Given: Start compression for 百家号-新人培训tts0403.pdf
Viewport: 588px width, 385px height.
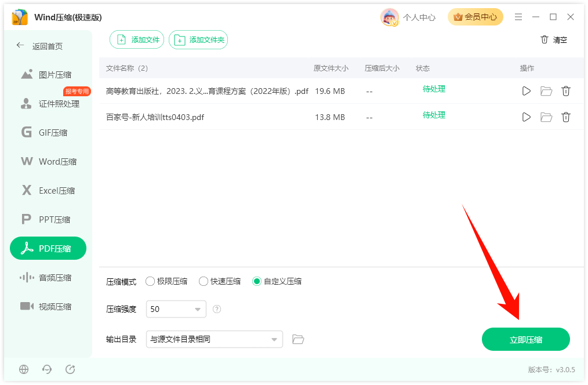Looking at the screenshot, I should coord(526,117).
